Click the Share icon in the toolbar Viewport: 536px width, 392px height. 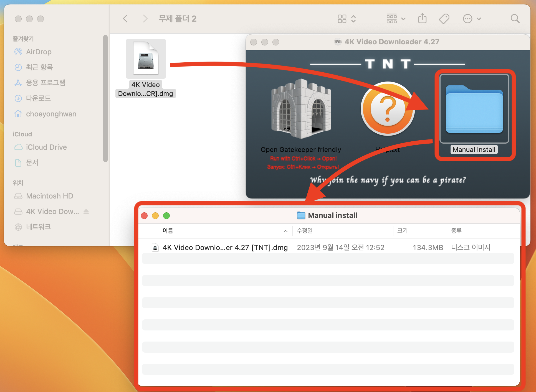pyautogui.click(x=422, y=19)
